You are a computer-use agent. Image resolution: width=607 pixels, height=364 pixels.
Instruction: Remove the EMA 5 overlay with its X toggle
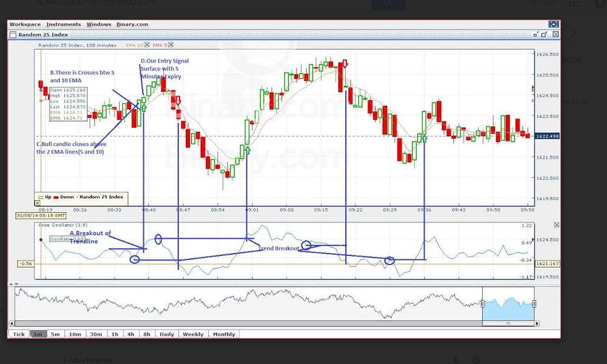pos(170,44)
